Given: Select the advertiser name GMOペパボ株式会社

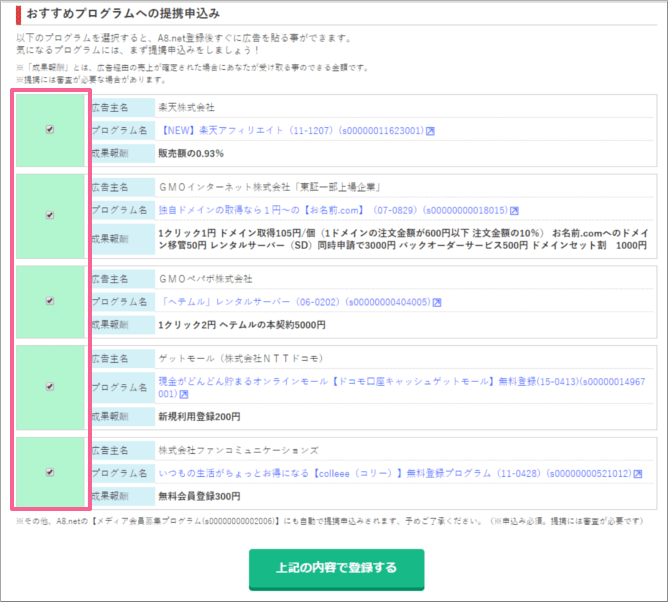Looking at the screenshot, I should pyautogui.click(x=206, y=279).
